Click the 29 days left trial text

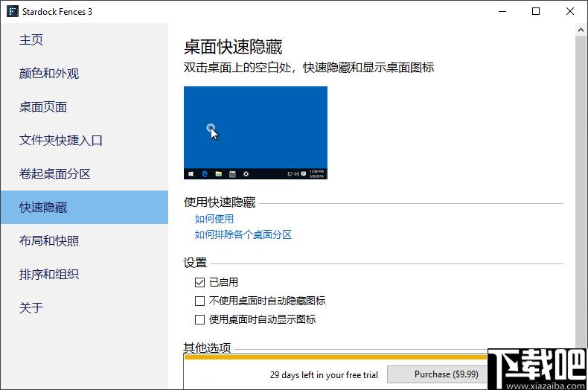pyautogui.click(x=324, y=374)
